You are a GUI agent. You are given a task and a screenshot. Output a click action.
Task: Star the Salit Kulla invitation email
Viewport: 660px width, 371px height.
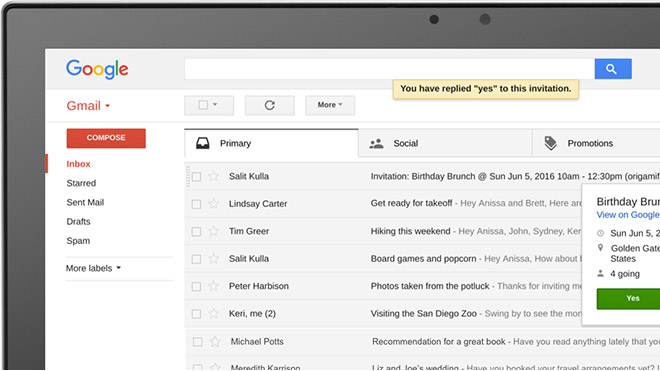click(214, 176)
